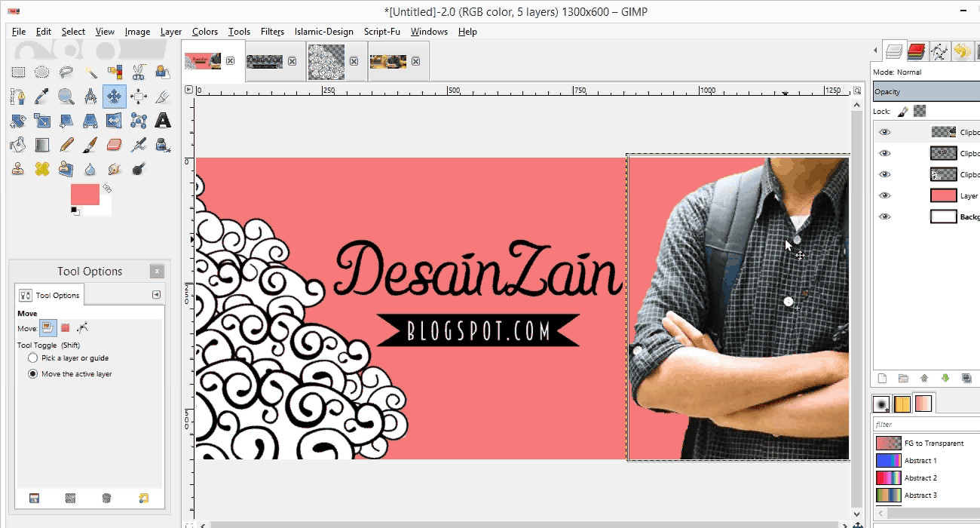980x528 pixels.
Task: Toggle the lock pixels brush icon
Action: coord(903,111)
